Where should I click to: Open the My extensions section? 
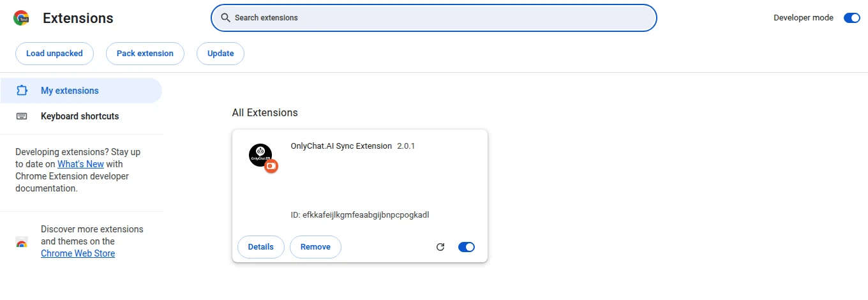[x=81, y=91]
